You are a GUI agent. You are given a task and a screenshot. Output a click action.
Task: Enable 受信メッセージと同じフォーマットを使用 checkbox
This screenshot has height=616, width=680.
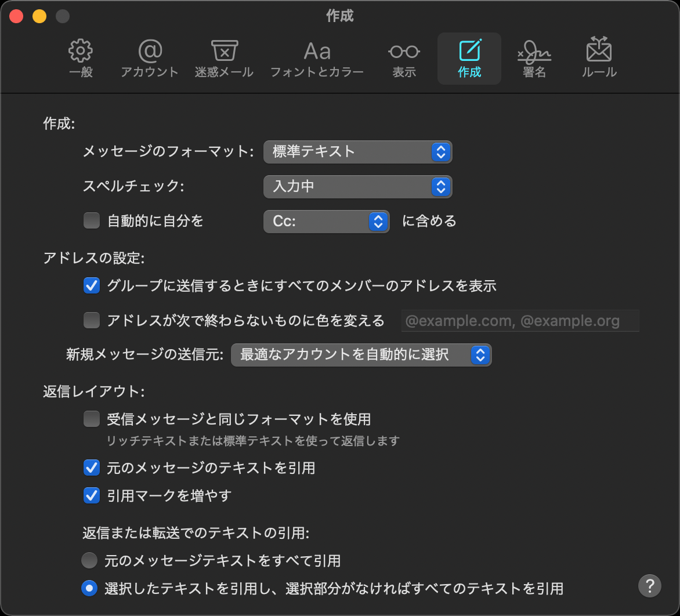[92, 419]
